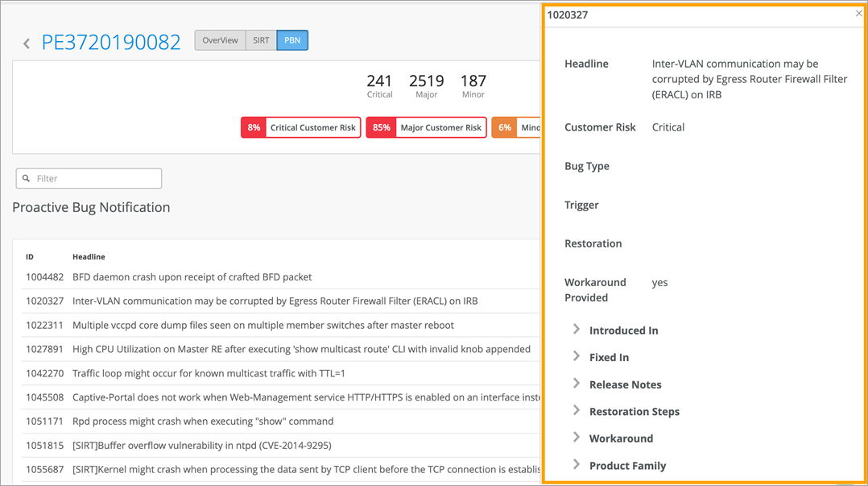Expand the Product Family section
The height and width of the screenshot is (486, 868).
click(x=577, y=465)
